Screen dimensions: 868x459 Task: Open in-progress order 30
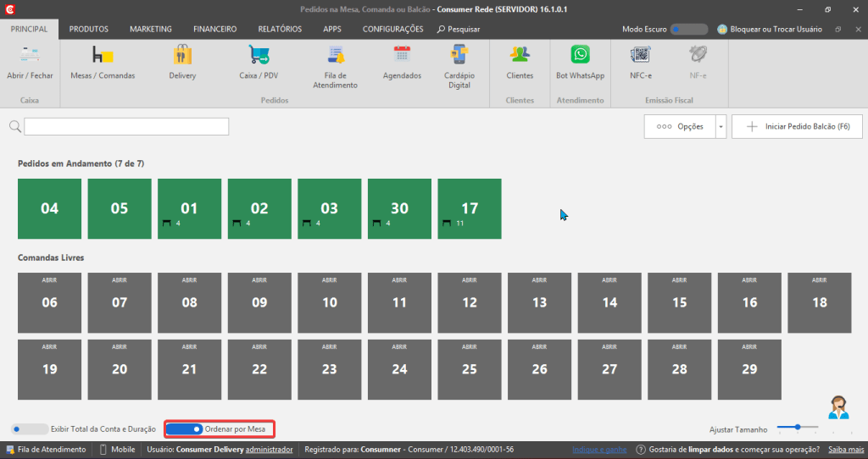point(400,208)
